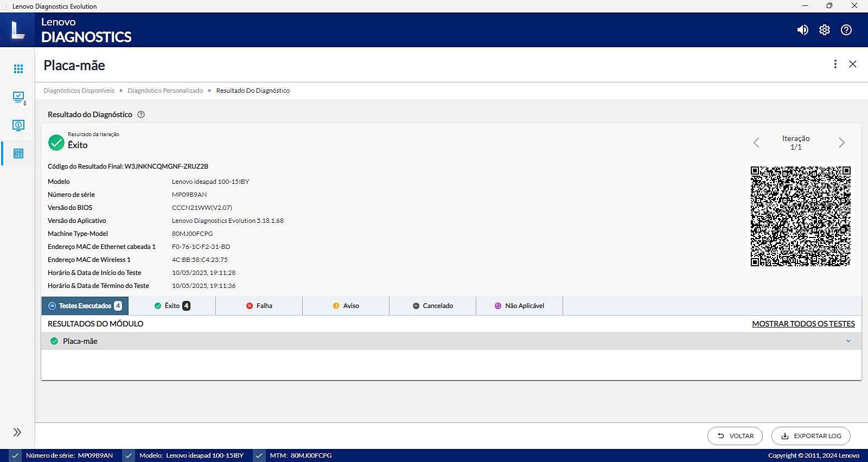Open settings via the gear icon
This screenshot has width=868, height=462.
825,30
